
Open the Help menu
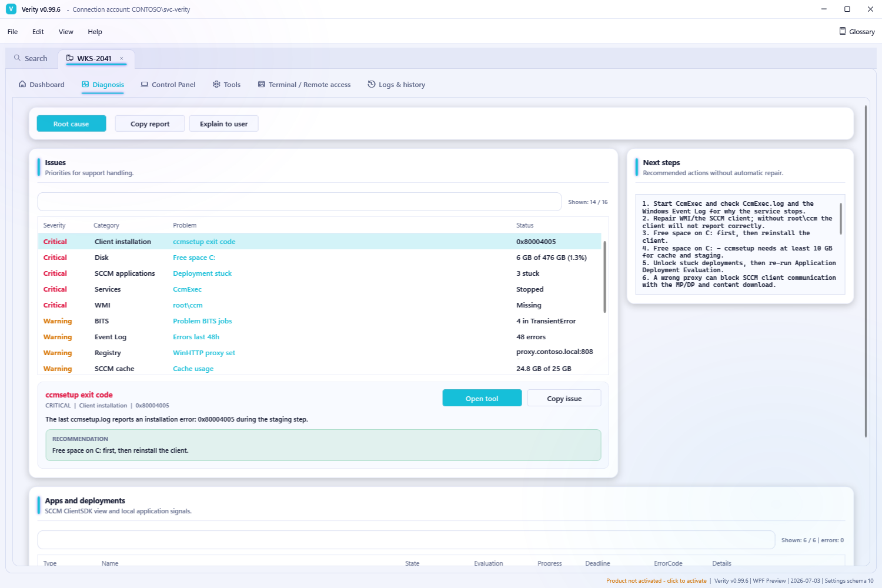coord(95,32)
